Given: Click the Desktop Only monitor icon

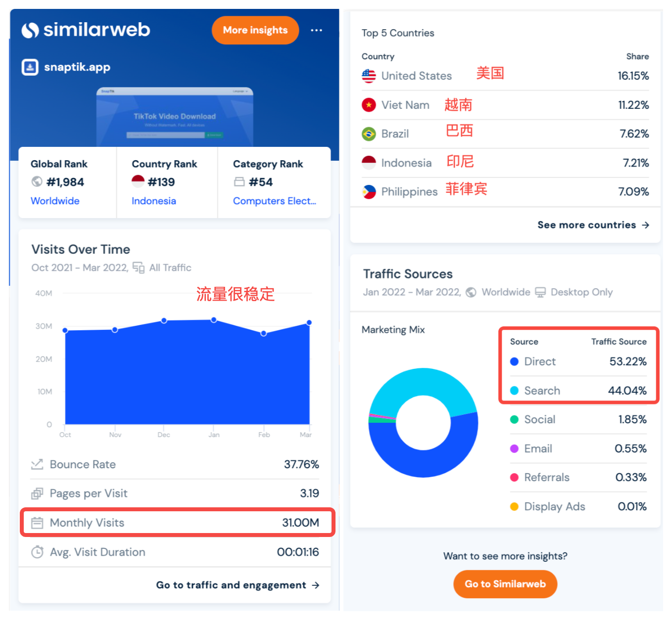Looking at the screenshot, I should coord(540,292).
